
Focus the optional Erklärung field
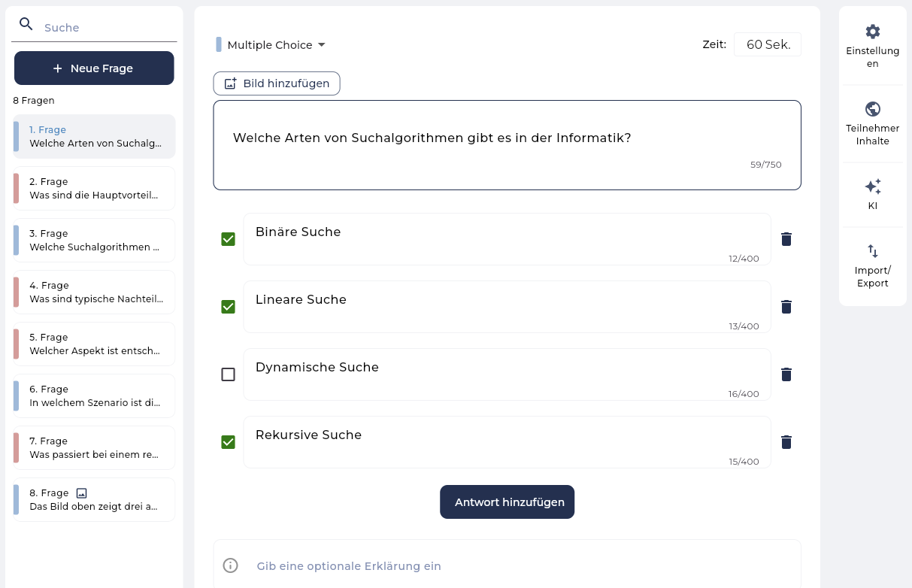tap(508, 565)
